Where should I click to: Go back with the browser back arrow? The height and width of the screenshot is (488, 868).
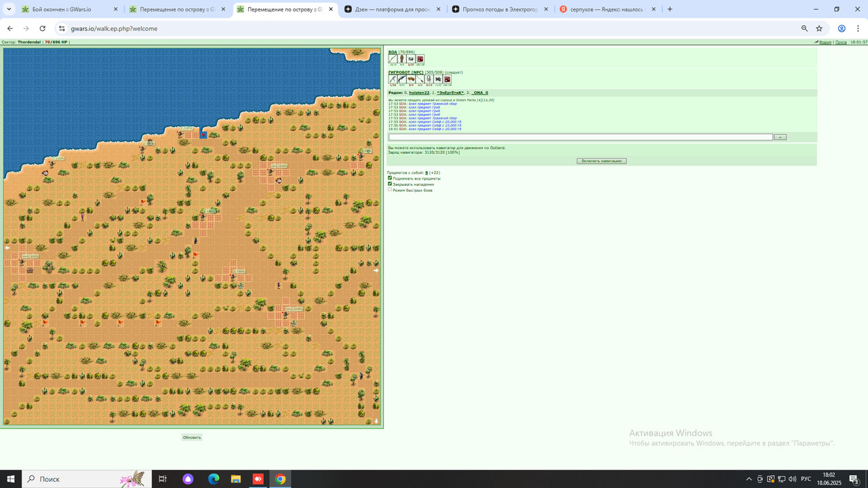[9, 28]
